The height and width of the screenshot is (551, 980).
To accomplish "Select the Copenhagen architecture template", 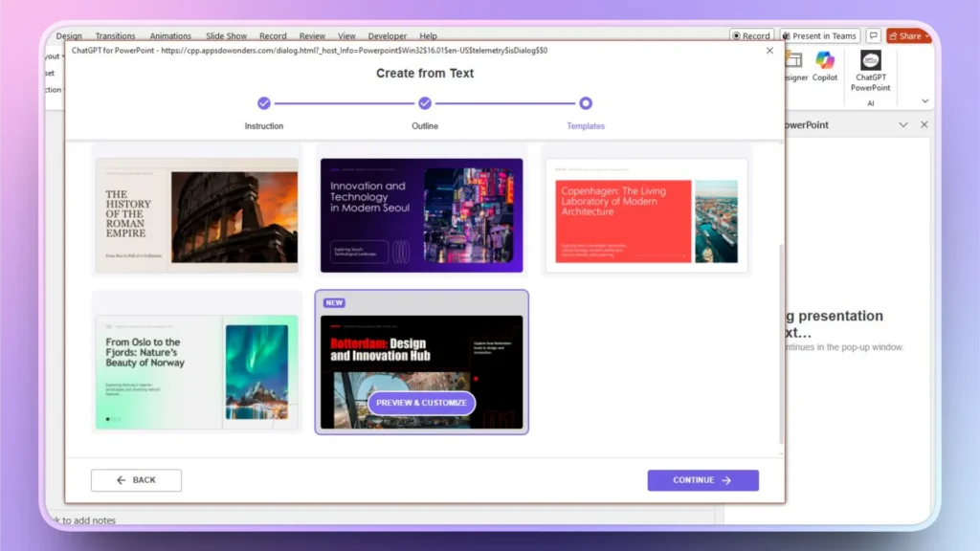I will (x=646, y=212).
